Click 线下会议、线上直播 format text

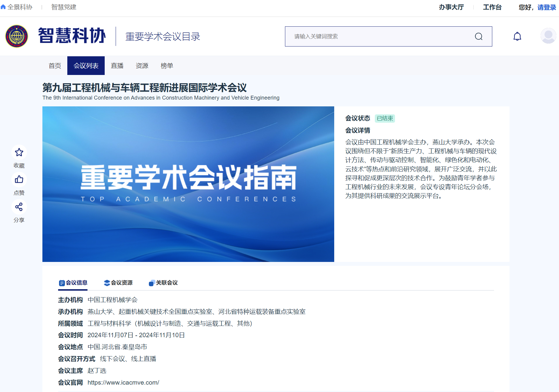pyautogui.click(x=128, y=359)
